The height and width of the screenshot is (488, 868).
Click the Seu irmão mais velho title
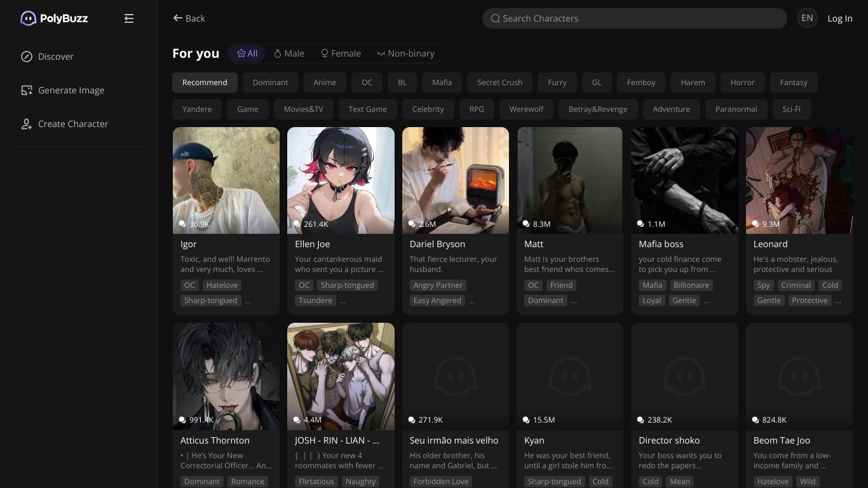pos(454,440)
